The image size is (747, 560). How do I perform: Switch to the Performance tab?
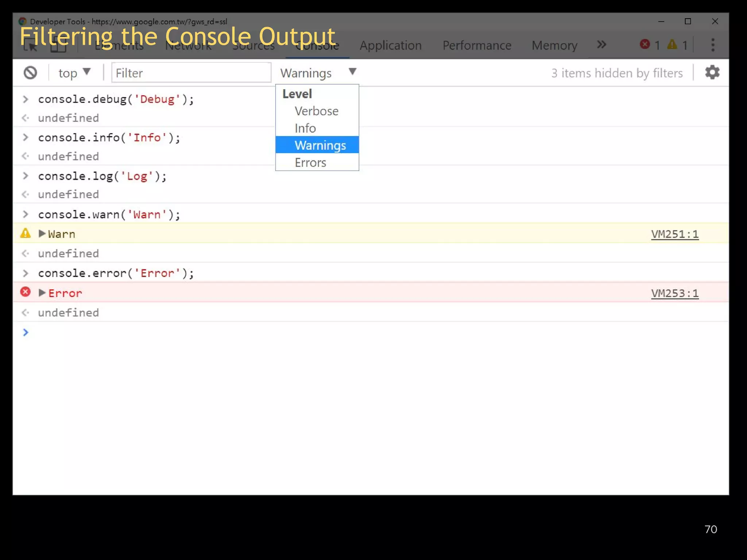477,45
